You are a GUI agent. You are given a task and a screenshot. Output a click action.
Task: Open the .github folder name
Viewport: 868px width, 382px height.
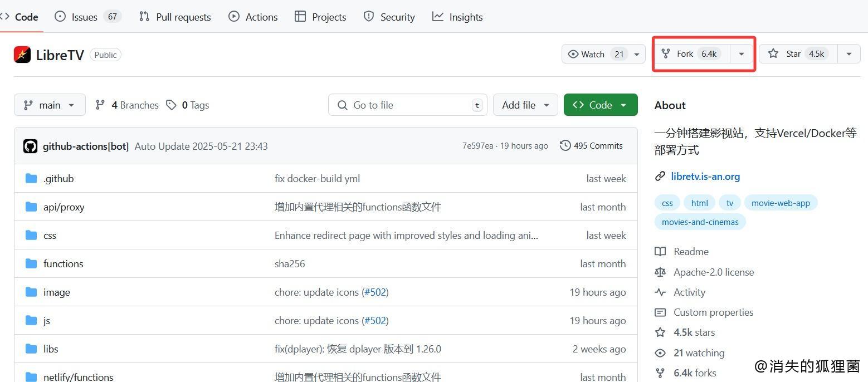click(x=58, y=178)
